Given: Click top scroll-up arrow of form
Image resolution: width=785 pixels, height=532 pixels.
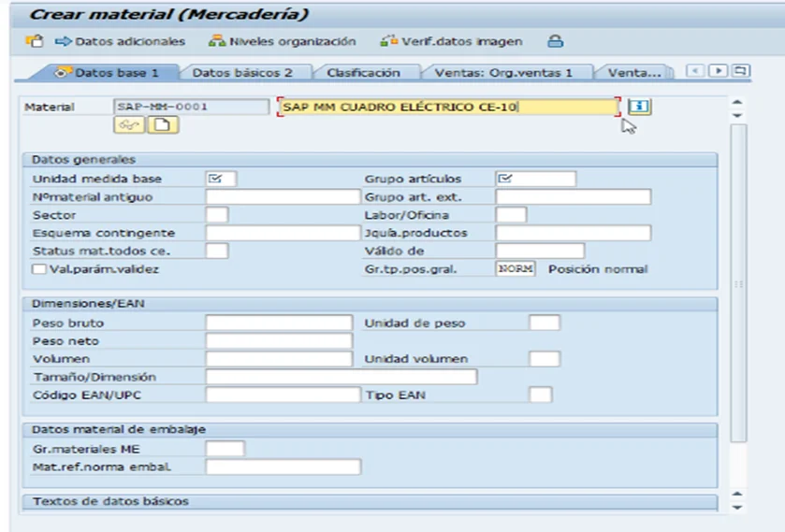Looking at the screenshot, I should (737, 102).
